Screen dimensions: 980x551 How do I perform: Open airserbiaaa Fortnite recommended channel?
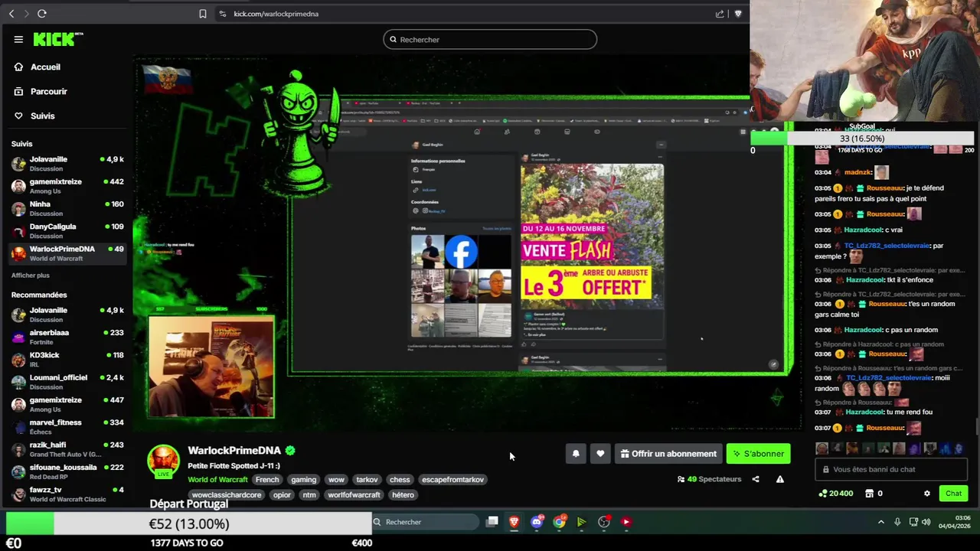pyautogui.click(x=67, y=336)
